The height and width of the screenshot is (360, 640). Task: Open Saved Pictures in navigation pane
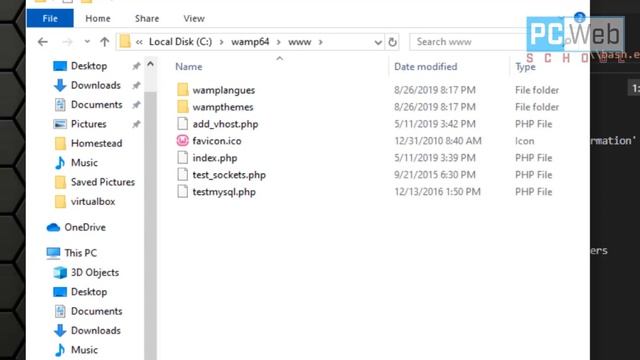[x=103, y=182]
